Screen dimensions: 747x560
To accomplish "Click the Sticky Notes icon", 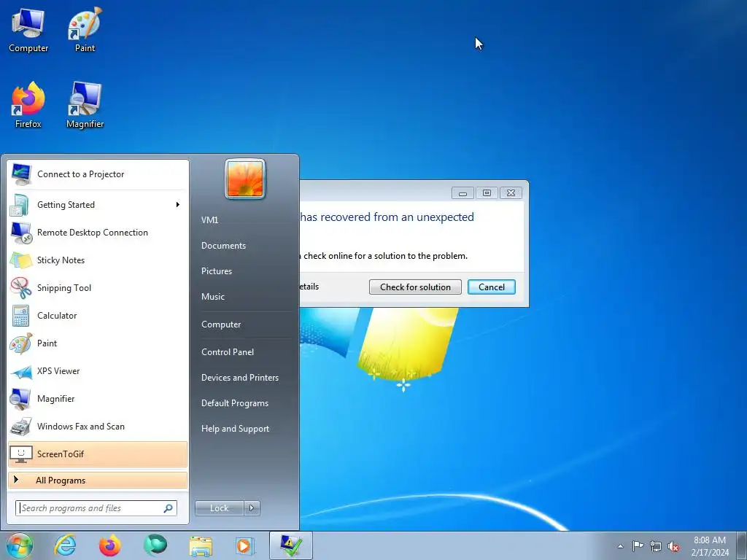I will click(x=21, y=260).
